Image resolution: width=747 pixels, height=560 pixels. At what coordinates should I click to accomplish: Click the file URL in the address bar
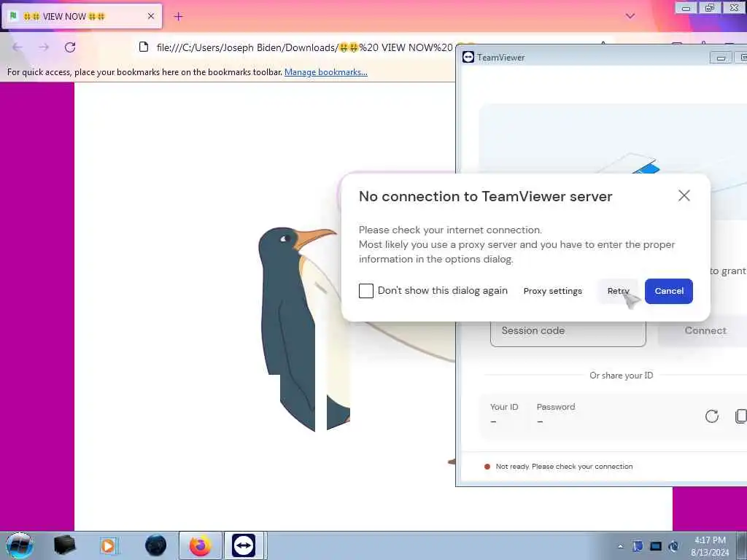[x=304, y=47]
